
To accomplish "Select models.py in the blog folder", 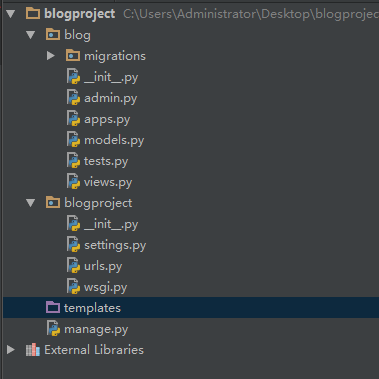I will pyautogui.click(x=114, y=140).
